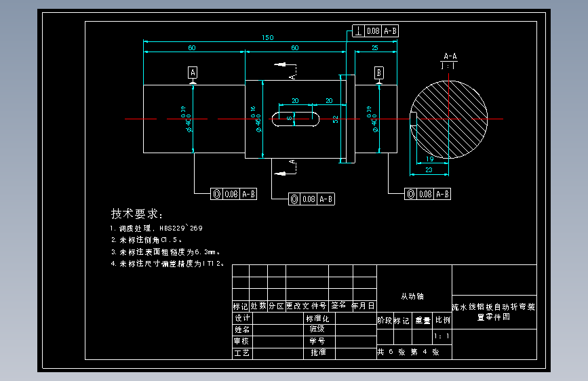Select the 工艺 label
Viewport: 588px width, 381px height.
241,353
